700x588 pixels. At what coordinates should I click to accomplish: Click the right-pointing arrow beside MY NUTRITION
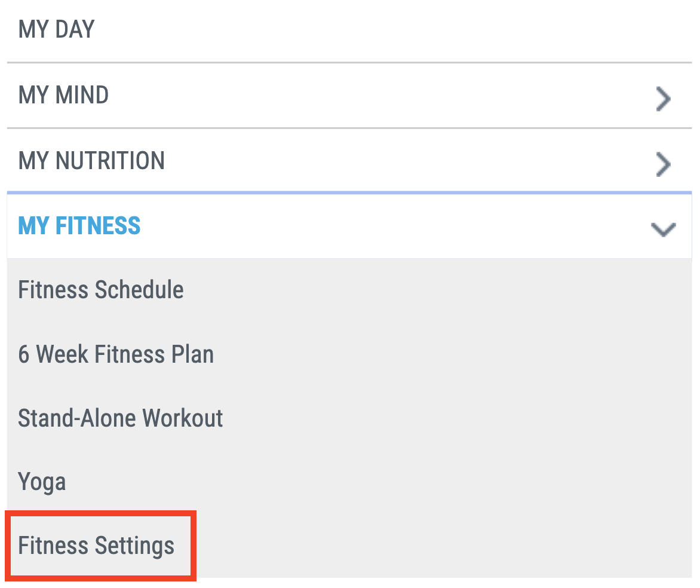point(663,165)
